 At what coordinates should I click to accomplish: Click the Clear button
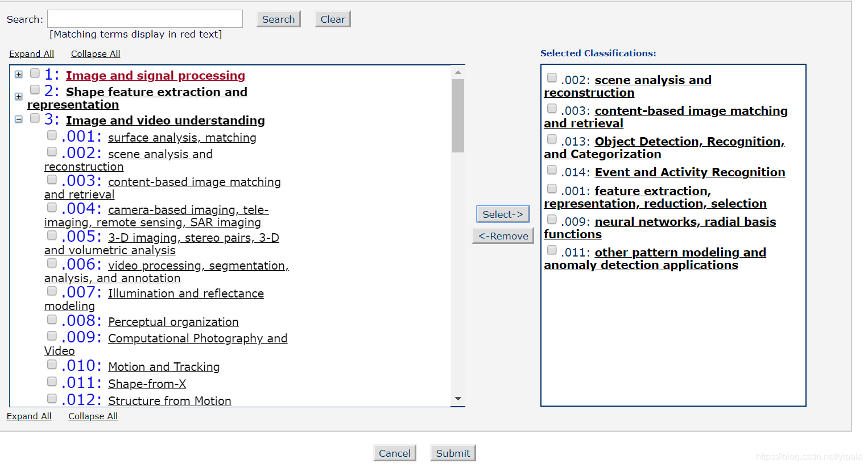click(x=333, y=19)
